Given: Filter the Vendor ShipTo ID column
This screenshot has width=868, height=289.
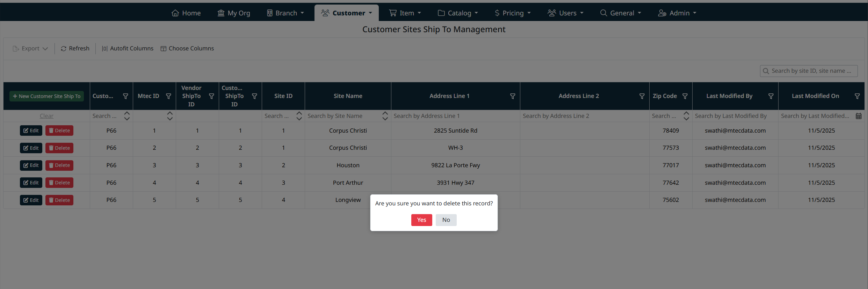Looking at the screenshot, I should click(x=211, y=96).
